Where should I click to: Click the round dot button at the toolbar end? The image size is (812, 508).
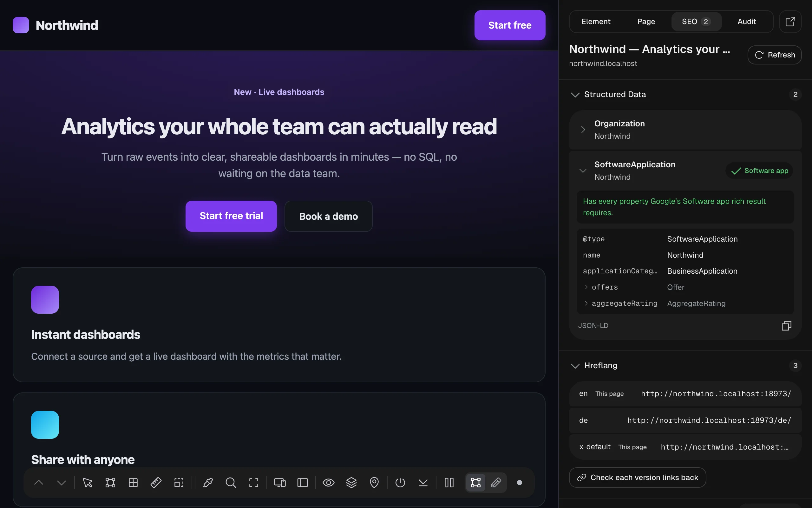[x=520, y=483]
